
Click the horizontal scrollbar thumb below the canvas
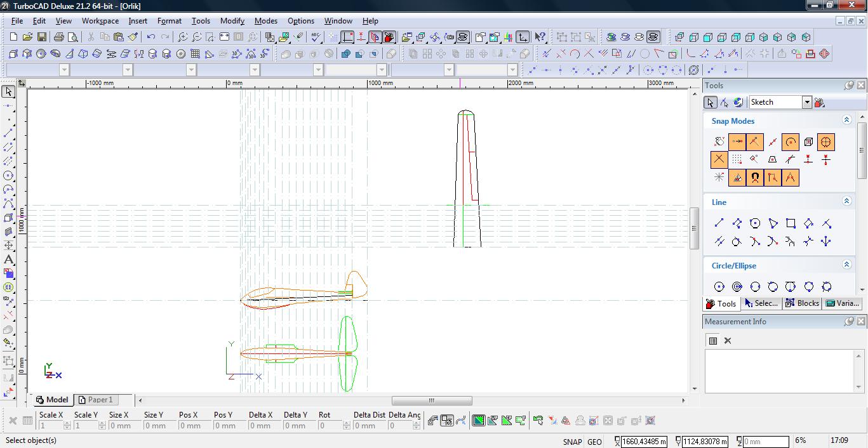[432, 400]
